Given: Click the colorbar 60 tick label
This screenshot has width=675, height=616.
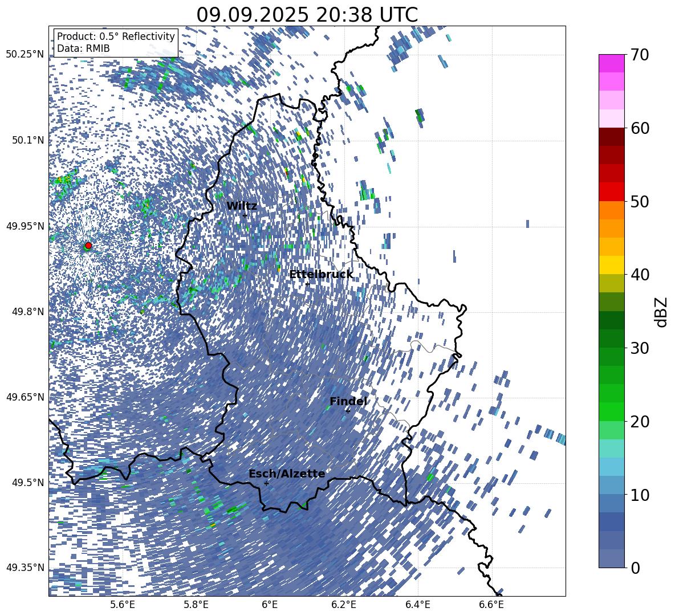Looking at the screenshot, I should (640, 128).
